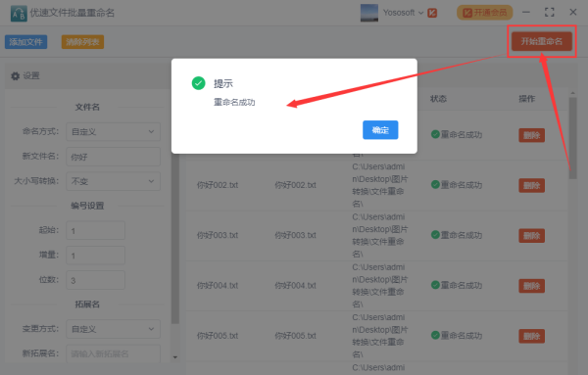Delete the 你好004.txt row

point(532,286)
